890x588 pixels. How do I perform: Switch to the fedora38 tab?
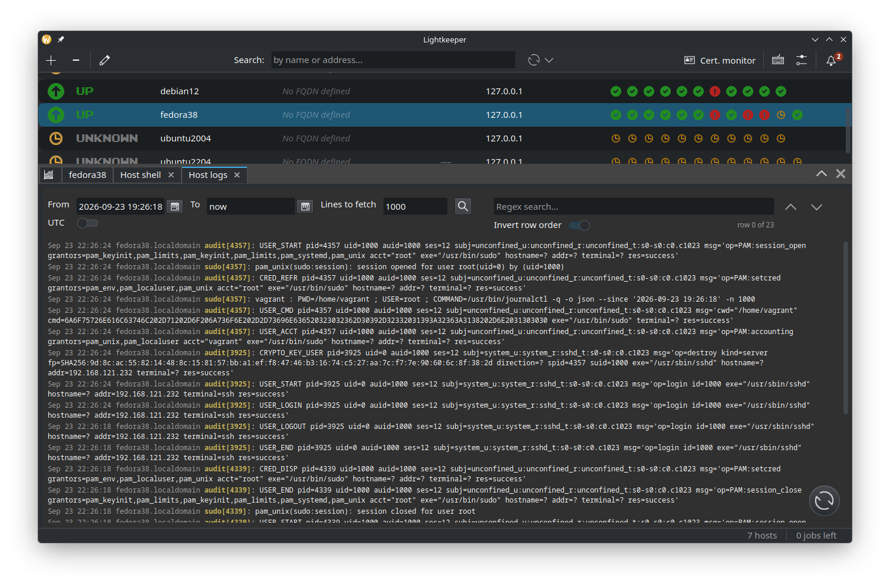coord(87,175)
